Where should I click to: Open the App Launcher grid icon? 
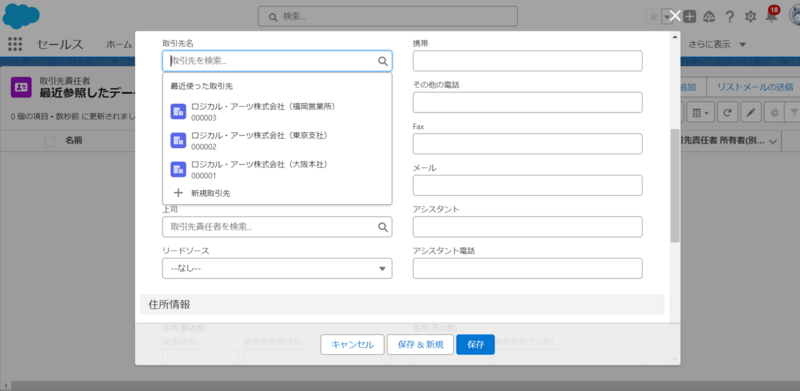pos(15,44)
